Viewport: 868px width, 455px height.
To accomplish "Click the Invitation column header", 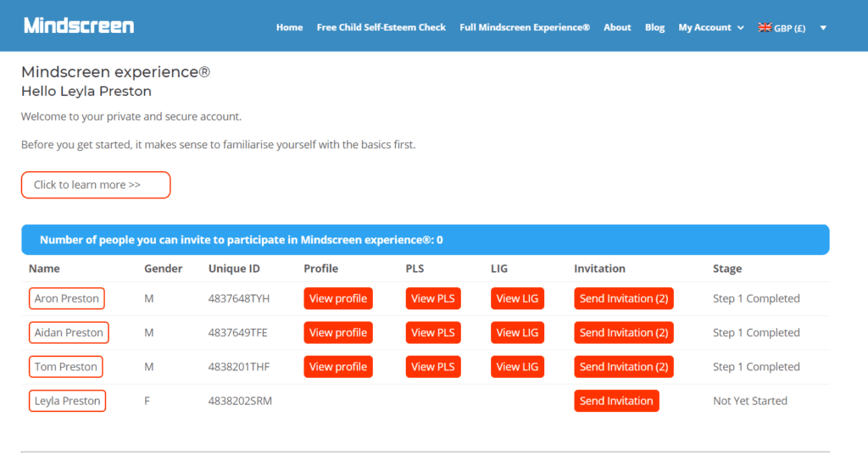I will tap(599, 269).
